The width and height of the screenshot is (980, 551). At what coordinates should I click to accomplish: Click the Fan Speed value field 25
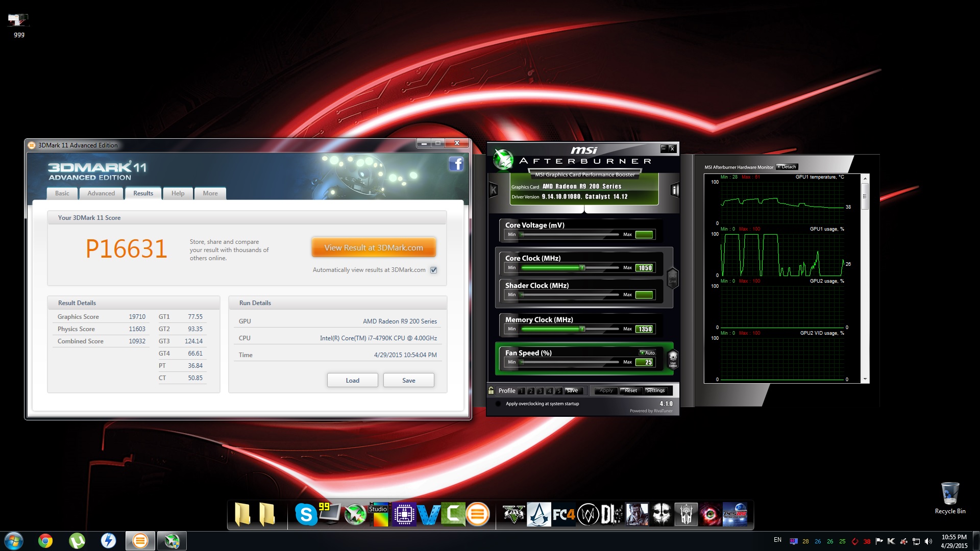(x=645, y=362)
